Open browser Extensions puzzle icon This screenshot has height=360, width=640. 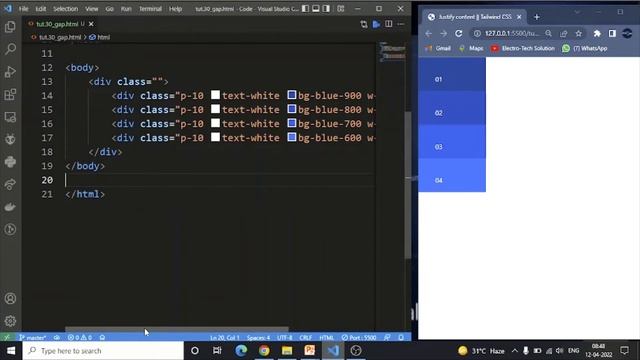[597, 33]
